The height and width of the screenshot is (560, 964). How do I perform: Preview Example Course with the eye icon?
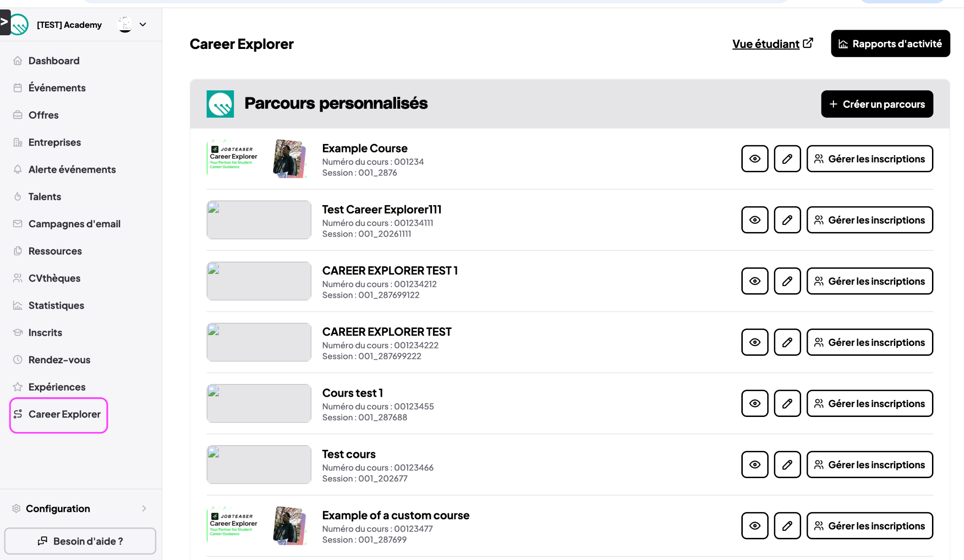coord(755,159)
